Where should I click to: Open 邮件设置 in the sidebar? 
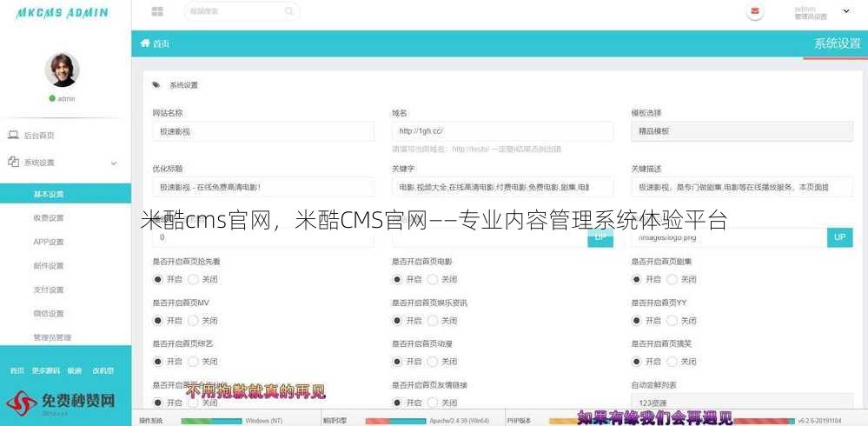pyautogui.click(x=49, y=265)
